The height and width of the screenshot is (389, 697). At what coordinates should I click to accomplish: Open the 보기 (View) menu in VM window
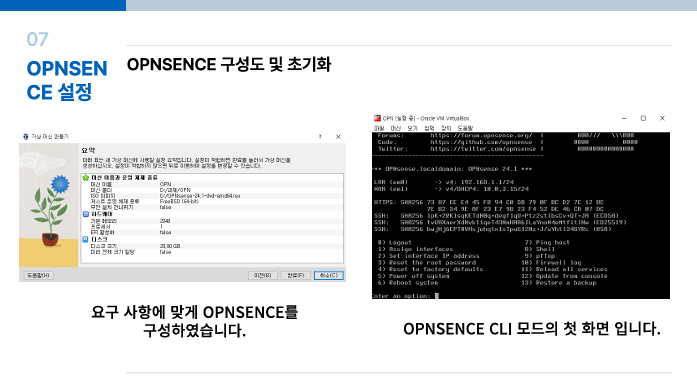coord(413,128)
